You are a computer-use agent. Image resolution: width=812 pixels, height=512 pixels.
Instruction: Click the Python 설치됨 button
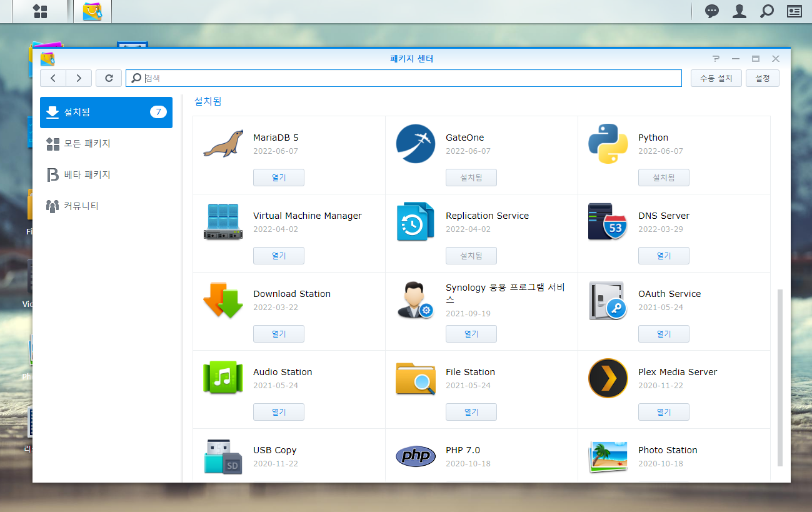coord(664,178)
